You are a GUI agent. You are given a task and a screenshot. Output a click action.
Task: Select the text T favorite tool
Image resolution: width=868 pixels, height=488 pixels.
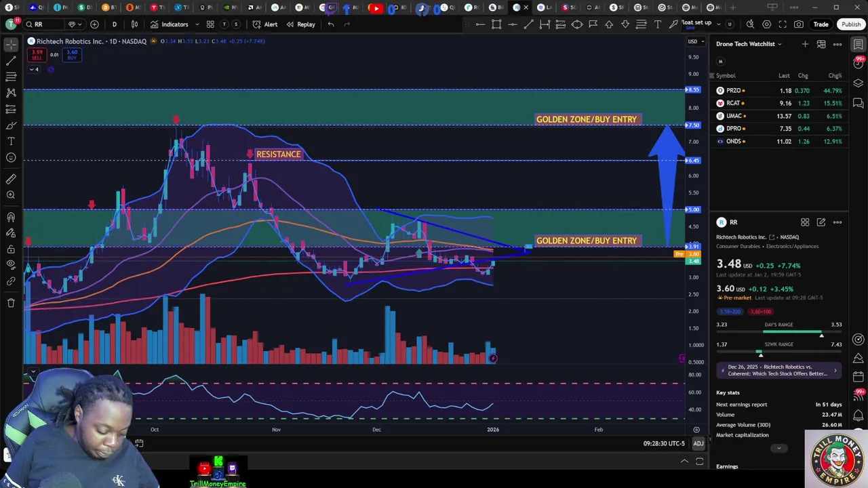point(657,24)
